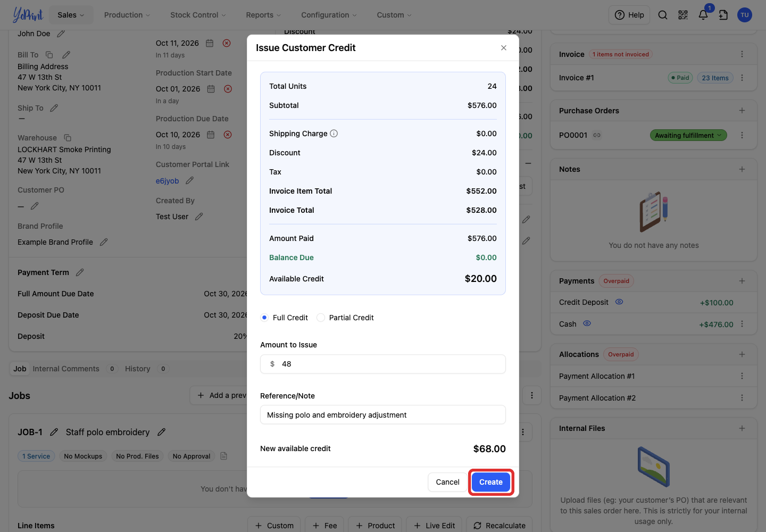
Task: Open Payment Allocation #2 options menu
Action: tap(742, 398)
